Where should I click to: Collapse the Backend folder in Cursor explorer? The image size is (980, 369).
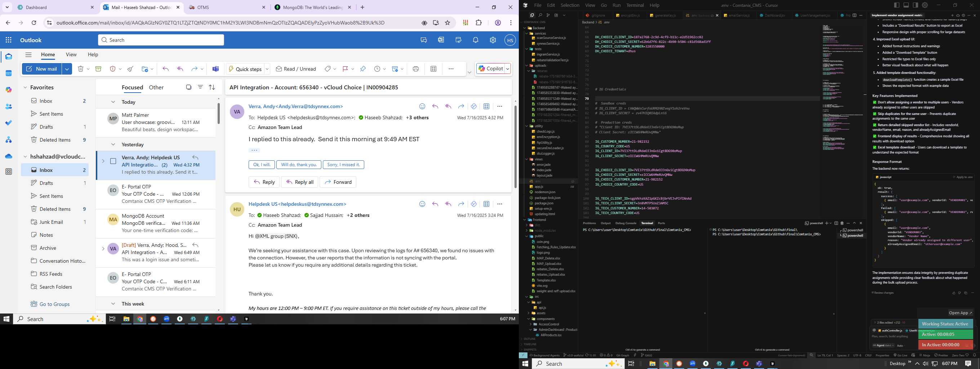[x=525, y=28]
